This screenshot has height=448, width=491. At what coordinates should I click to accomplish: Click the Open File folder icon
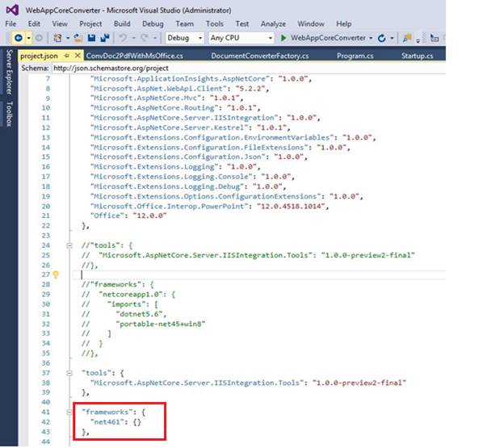click(78, 38)
